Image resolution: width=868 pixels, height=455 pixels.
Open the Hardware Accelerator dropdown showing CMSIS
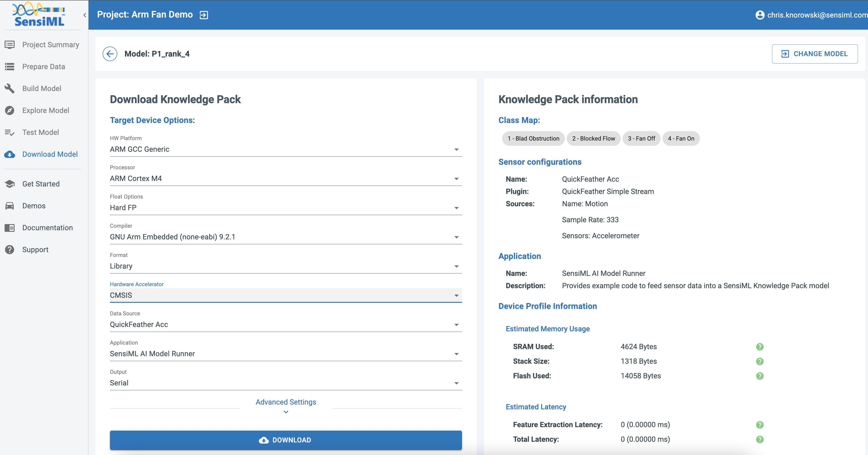click(286, 295)
